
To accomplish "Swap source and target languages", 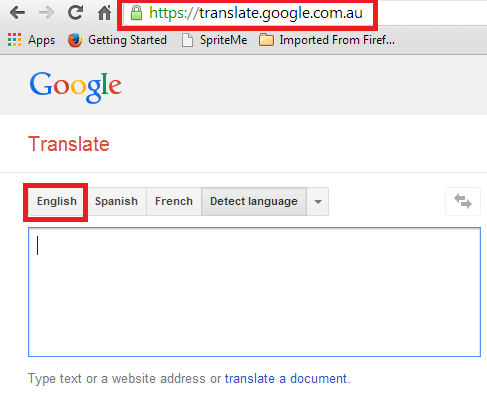I will point(463,201).
